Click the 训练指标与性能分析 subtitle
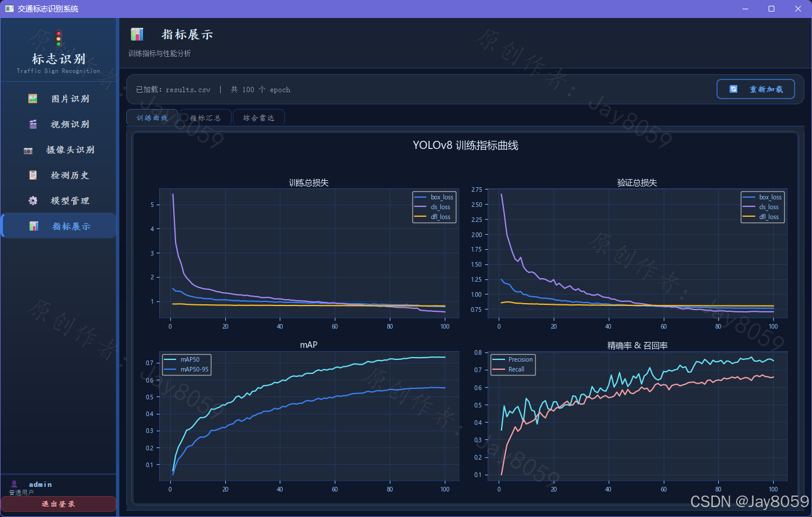 [160, 53]
